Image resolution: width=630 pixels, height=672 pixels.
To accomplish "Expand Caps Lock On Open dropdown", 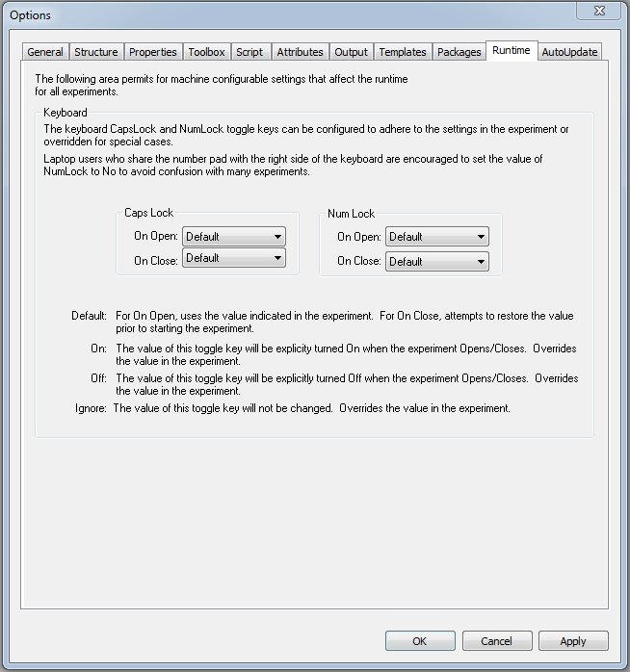I will [x=234, y=237].
